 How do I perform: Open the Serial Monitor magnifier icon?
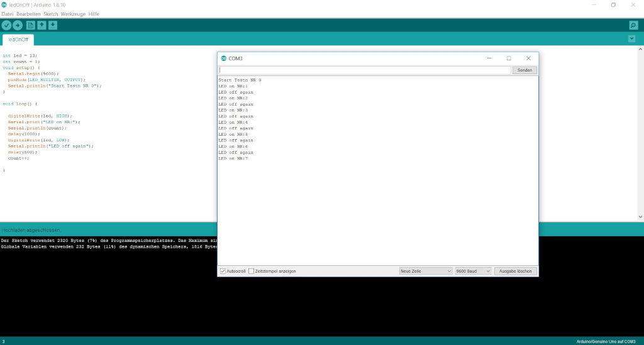(633, 25)
